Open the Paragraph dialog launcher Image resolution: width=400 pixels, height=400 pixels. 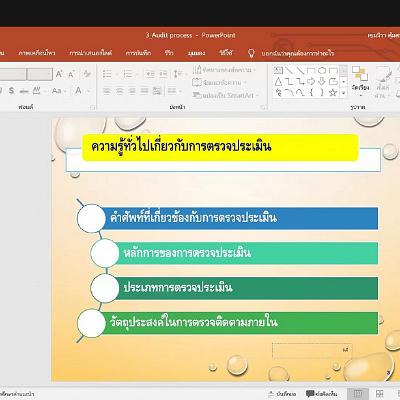(x=264, y=107)
